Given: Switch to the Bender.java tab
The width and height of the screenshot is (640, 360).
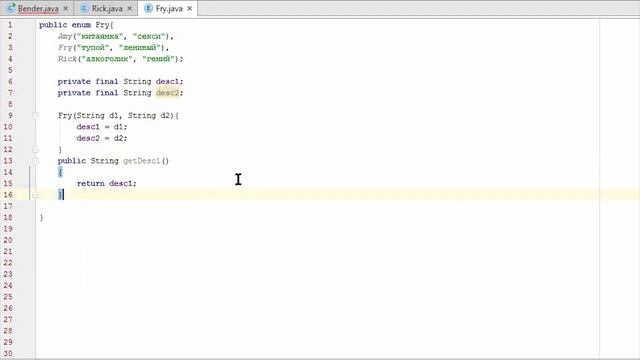Looking at the screenshot, I should click(x=38, y=8).
